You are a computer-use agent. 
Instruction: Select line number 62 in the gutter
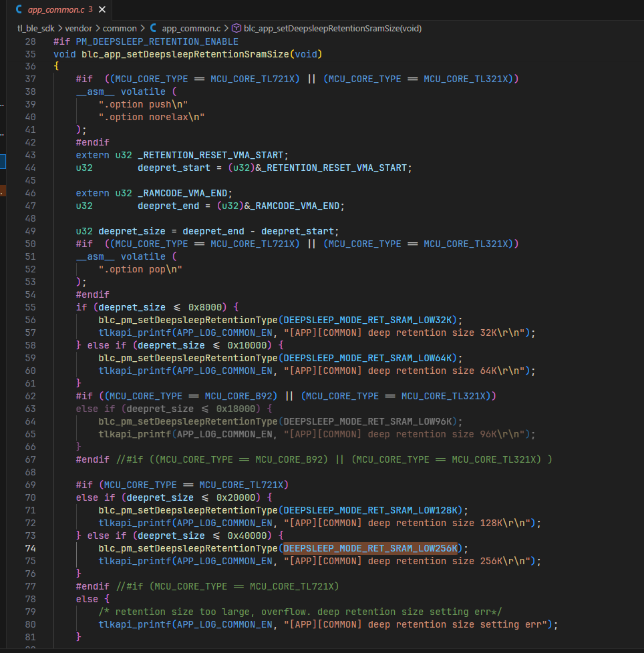point(31,396)
